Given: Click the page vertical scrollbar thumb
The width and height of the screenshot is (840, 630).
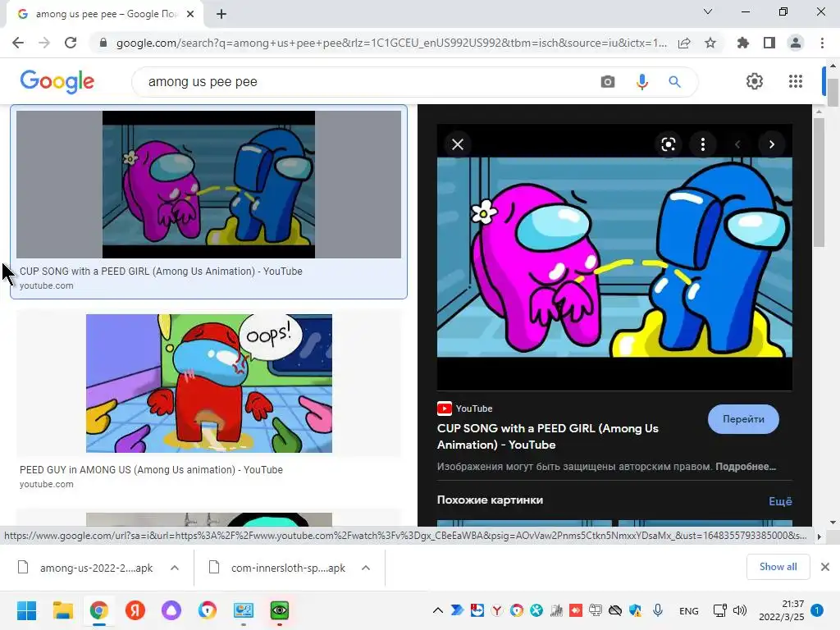Looking at the screenshot, I should point(833,92).
